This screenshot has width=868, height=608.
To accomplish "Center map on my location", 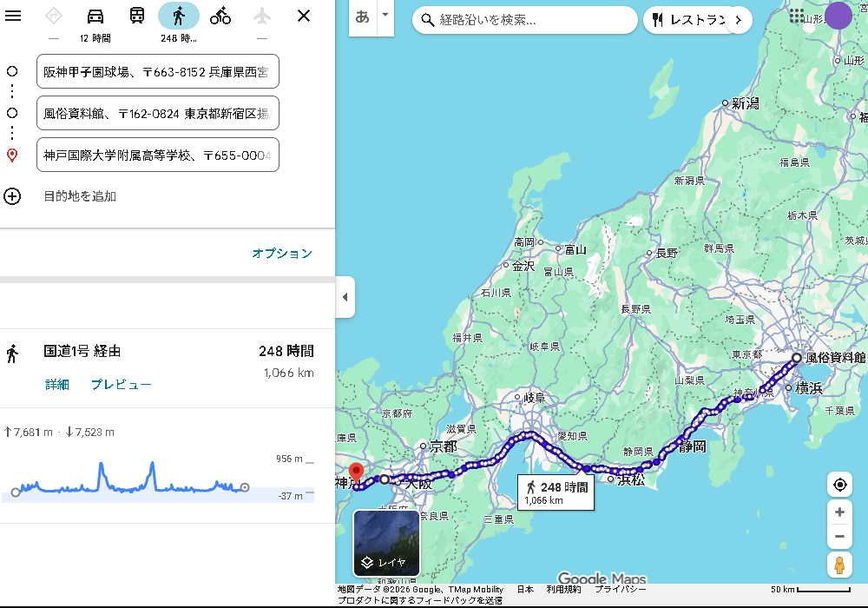I will [839, 485].
